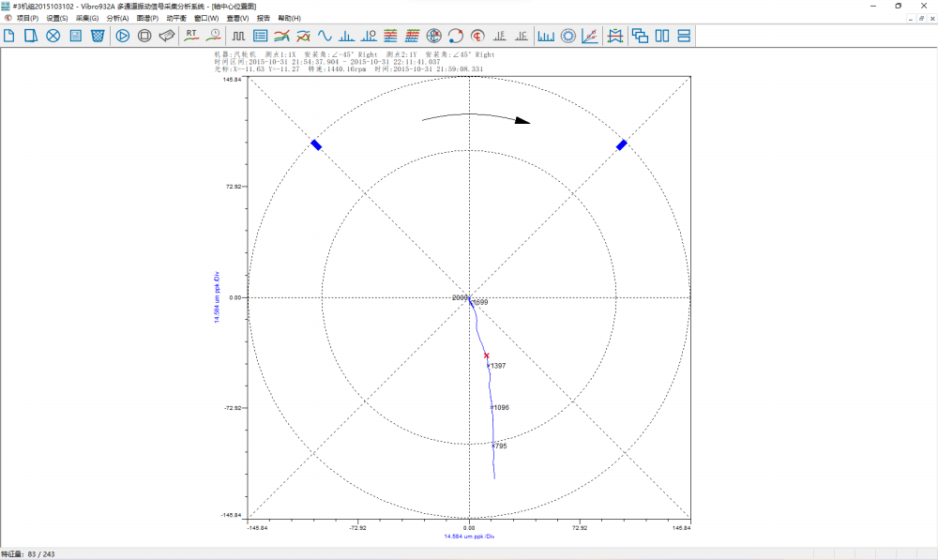Click the upper-right blue probe marker
This screenshot has width=938, height=560.
pos(622,144)
